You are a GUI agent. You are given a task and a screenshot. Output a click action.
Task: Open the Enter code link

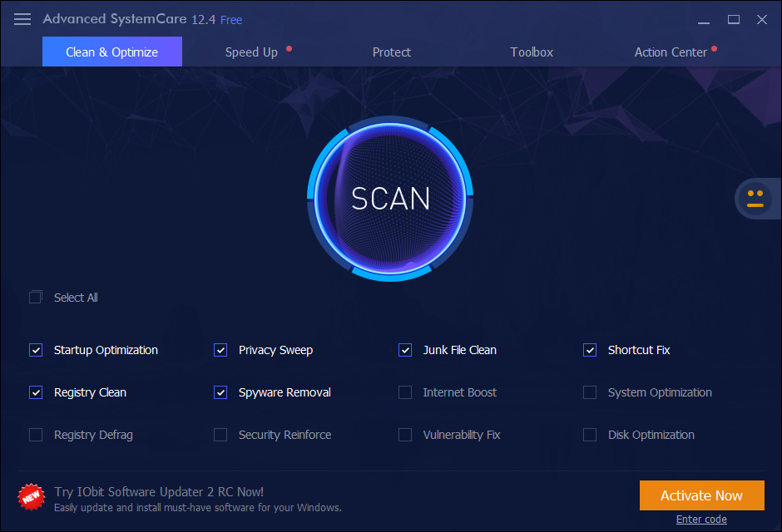click(701, 519)
